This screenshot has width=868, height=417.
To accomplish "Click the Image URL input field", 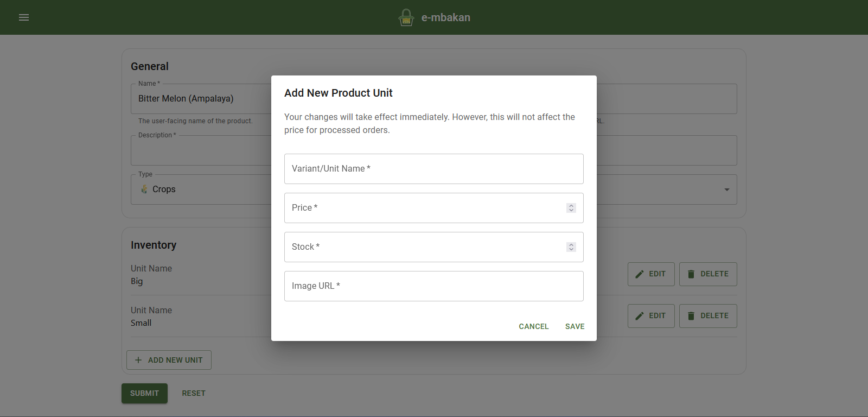I will pos(433,286).
